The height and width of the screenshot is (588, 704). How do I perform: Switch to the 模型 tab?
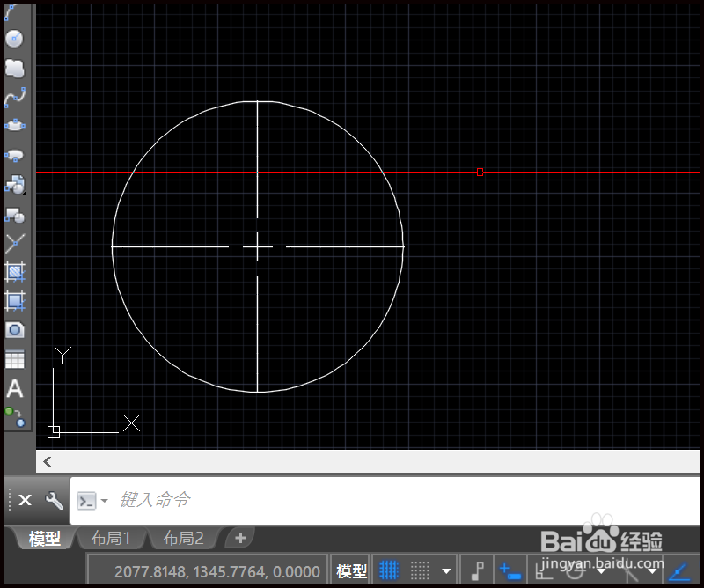click(x=44, y=538)
